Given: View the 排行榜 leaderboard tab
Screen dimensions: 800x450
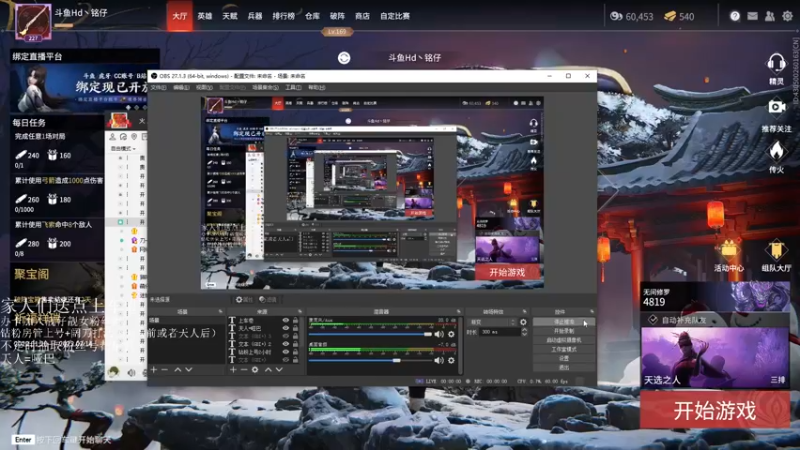Looking at the screenshot, I should [x=284, y=16].
